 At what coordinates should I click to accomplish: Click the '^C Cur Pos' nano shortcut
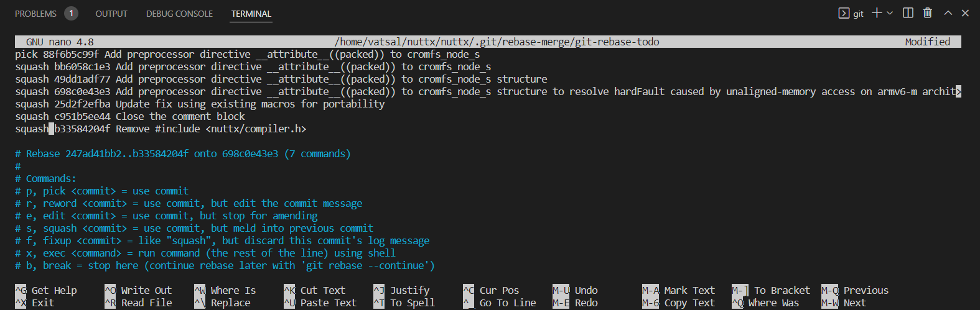coord(491,290)
